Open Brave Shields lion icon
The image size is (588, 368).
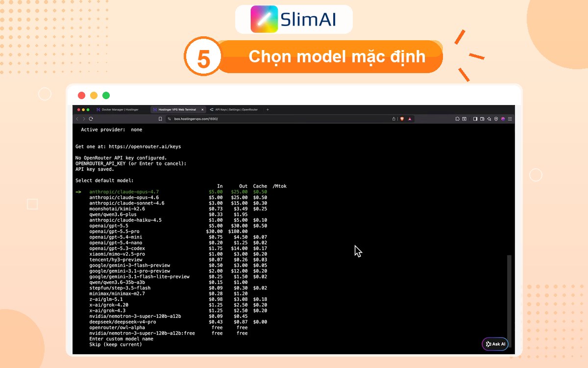tap(402, 119)
